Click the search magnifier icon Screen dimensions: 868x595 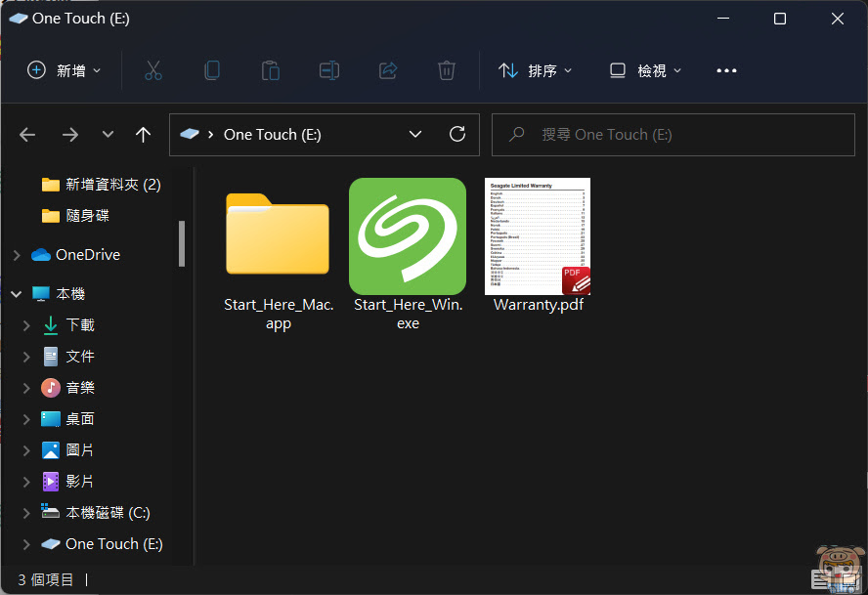pos(517,134)
